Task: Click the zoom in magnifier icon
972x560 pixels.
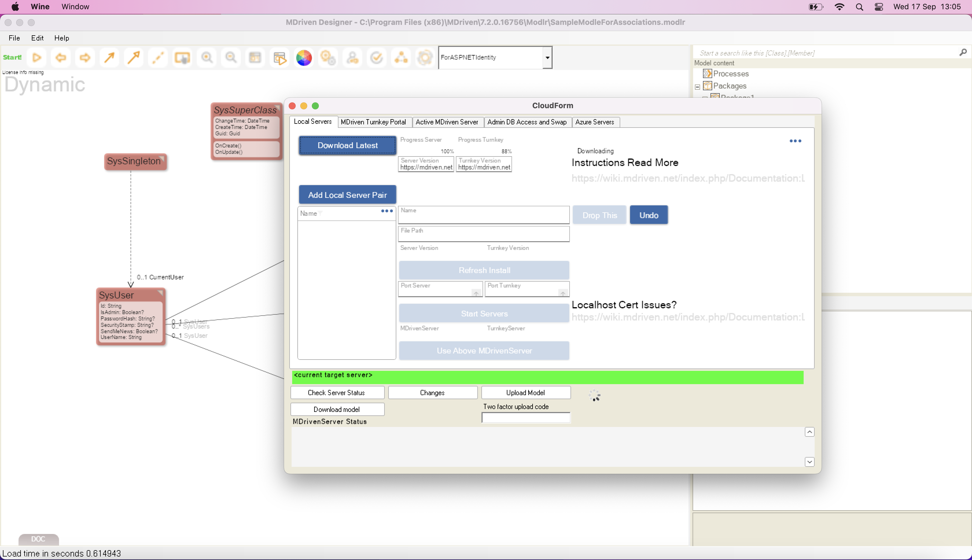Action: click(x=207, y=58)
